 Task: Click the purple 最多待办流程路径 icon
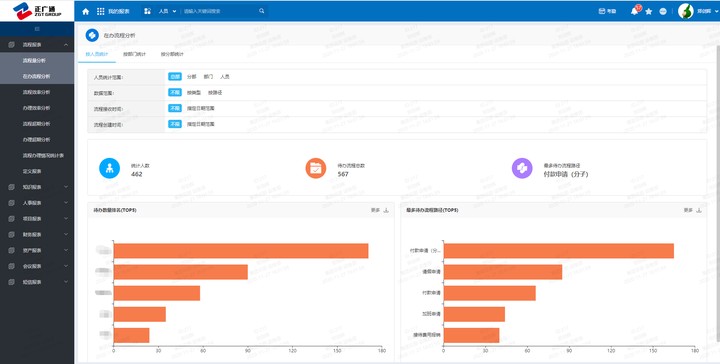pos(522,168)
